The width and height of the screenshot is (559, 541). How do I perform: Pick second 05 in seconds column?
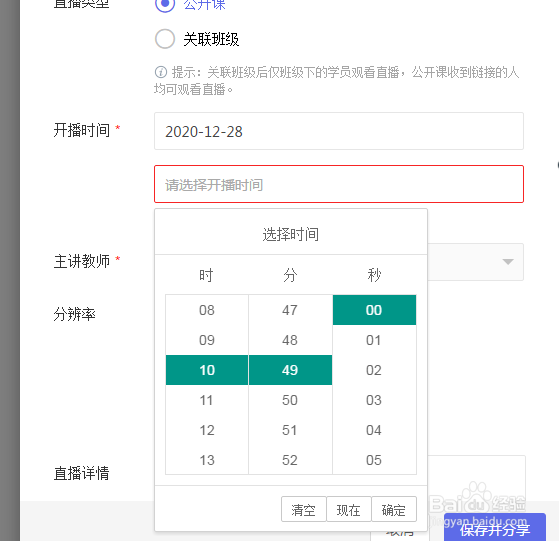[374, 460]
